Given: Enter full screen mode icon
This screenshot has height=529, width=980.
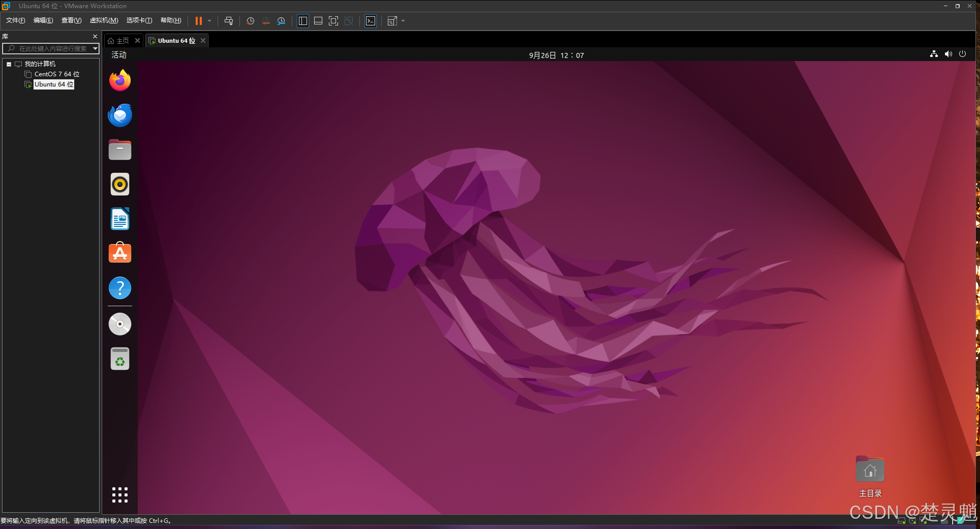Looking at the screenshot, I should point(333,21).
